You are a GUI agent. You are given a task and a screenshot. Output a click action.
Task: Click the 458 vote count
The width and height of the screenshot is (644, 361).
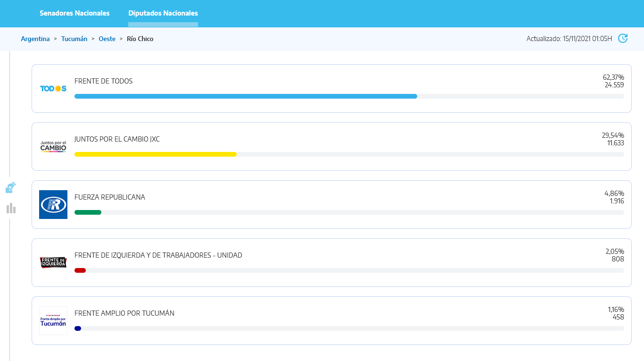(618, 317)
